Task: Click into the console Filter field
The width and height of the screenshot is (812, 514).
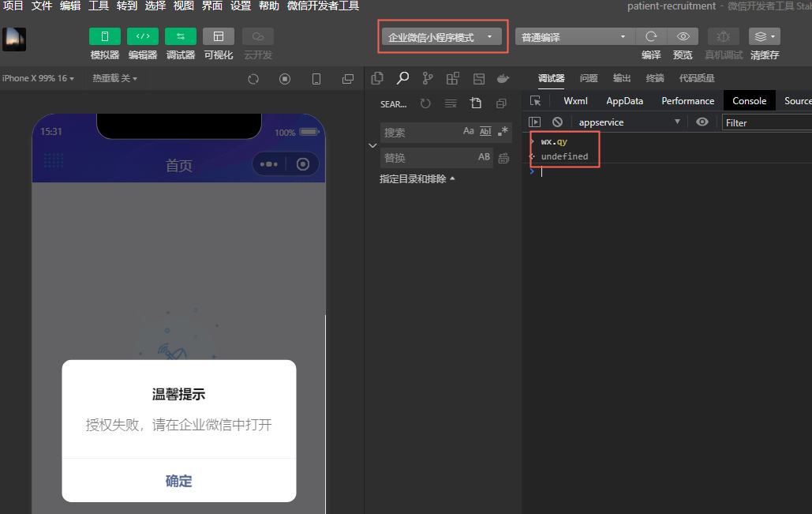Action: [x=766, y=123]
